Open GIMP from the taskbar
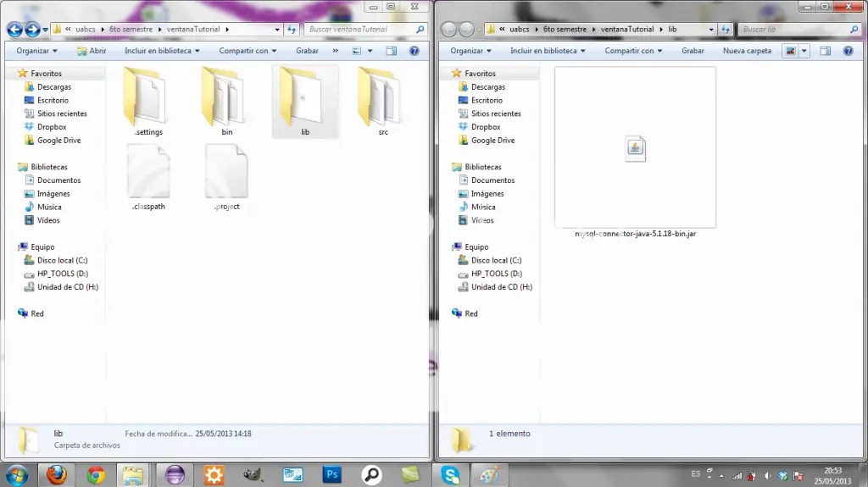 coord(253,475)
